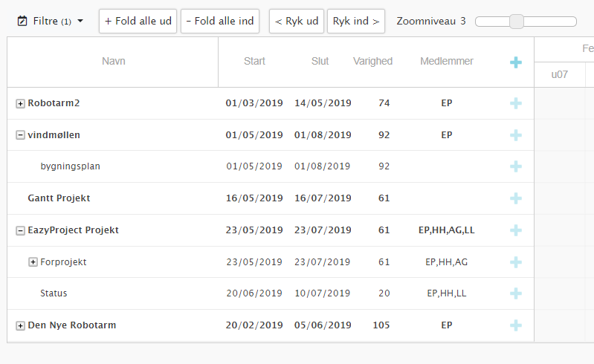Collapse the vindmøllen project

click(x=20, y=135)
